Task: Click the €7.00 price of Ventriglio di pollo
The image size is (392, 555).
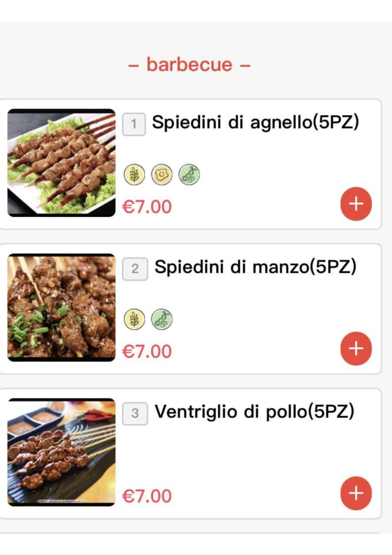Action: point(147,496)
